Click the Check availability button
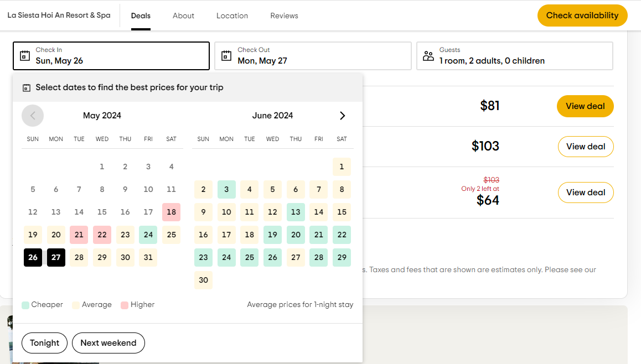Screen dimensions: 641x364 point(582,15)
